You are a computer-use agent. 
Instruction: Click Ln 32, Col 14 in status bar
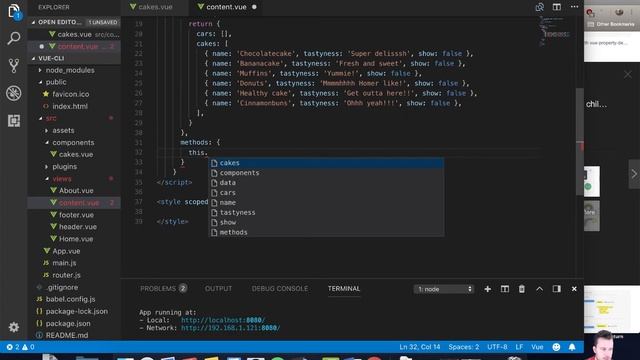pyautogui.click(x=420, y=347)
